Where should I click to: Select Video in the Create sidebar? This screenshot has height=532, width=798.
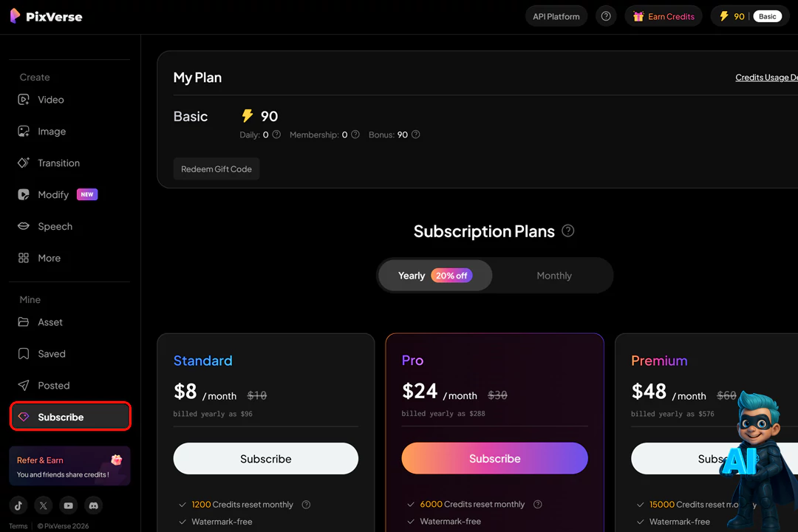pos(50,100)
